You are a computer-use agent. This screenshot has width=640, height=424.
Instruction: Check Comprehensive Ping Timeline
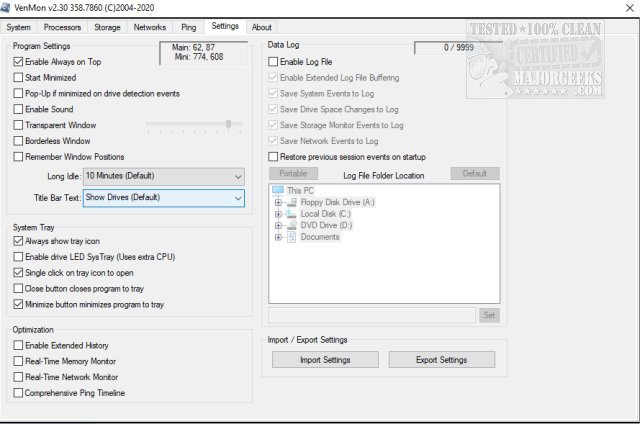(x=18, y=393)
